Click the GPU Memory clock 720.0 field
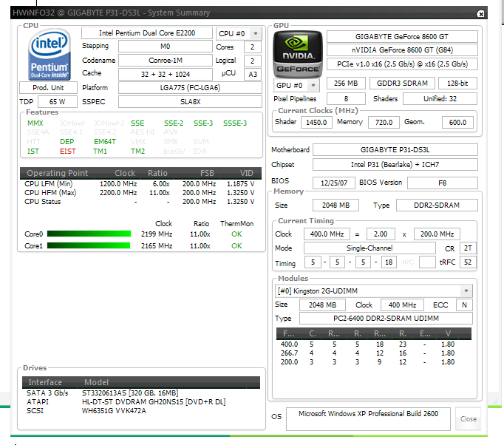The height and width of the screenshot is (445, 504). pos(384,122)
